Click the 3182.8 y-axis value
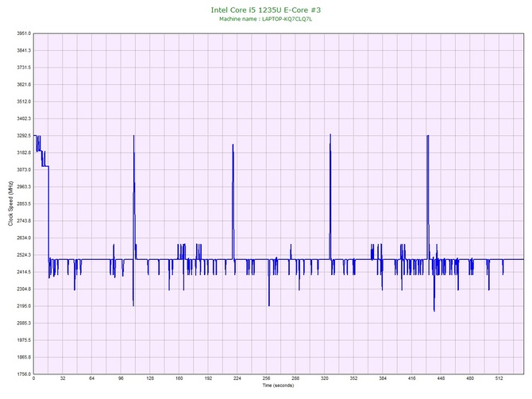 24,153
